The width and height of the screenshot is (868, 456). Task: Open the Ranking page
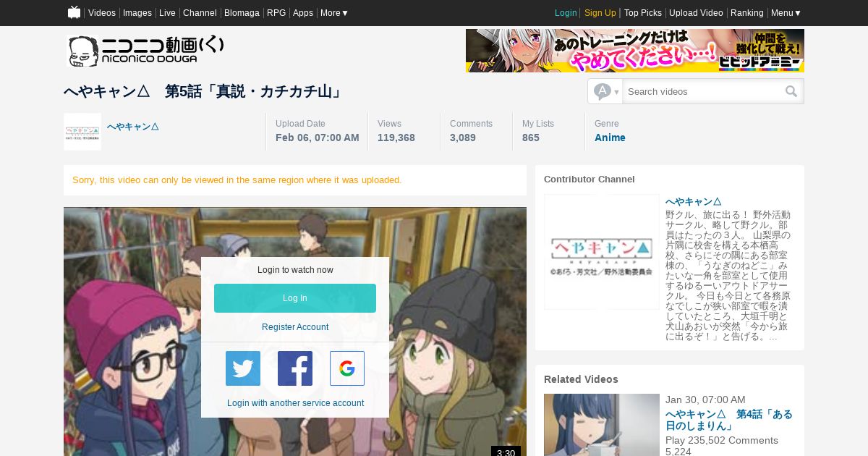click(x=747, y=13)
